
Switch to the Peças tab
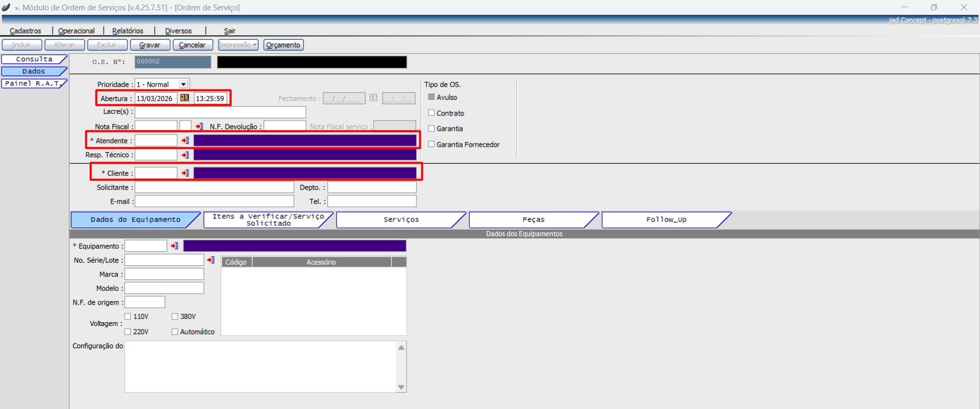coord(533,219)
